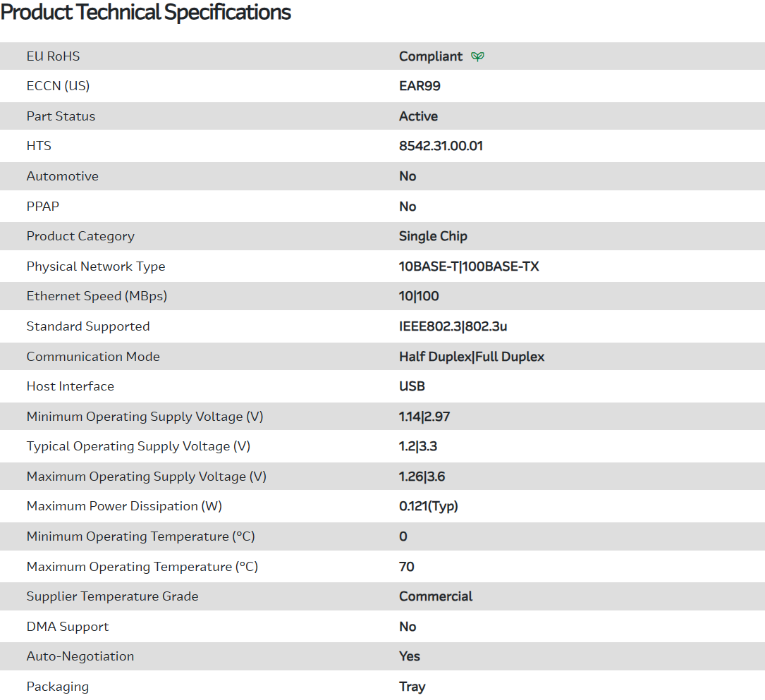Click the Part Status 'Active' value
765x700 pixels.
click(x=418, y=116)
